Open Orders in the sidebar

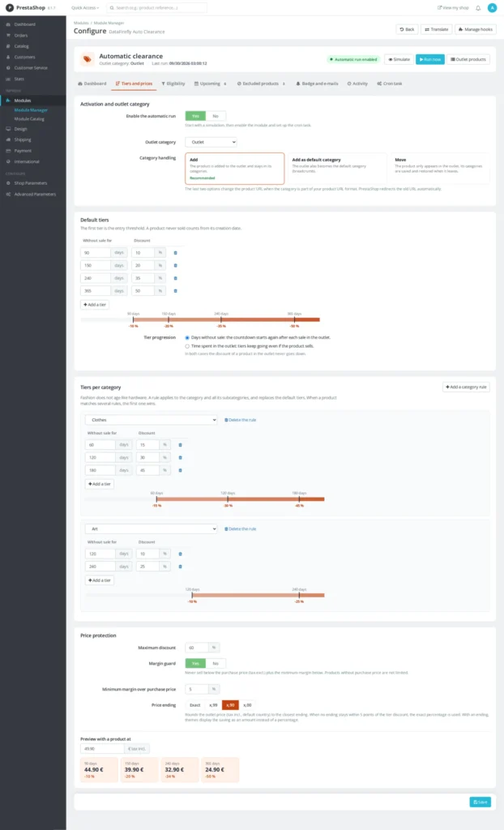coord(20,36)
